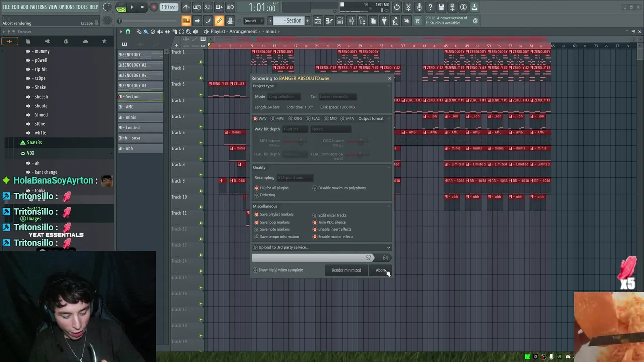Open the Channel rack view icon
Viewport: 644px width, 362px height.
coord(340,21)
